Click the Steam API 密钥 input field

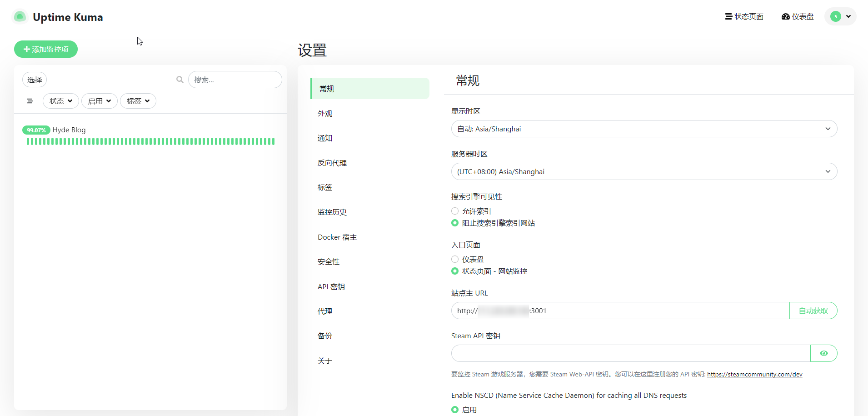(631, 353)
